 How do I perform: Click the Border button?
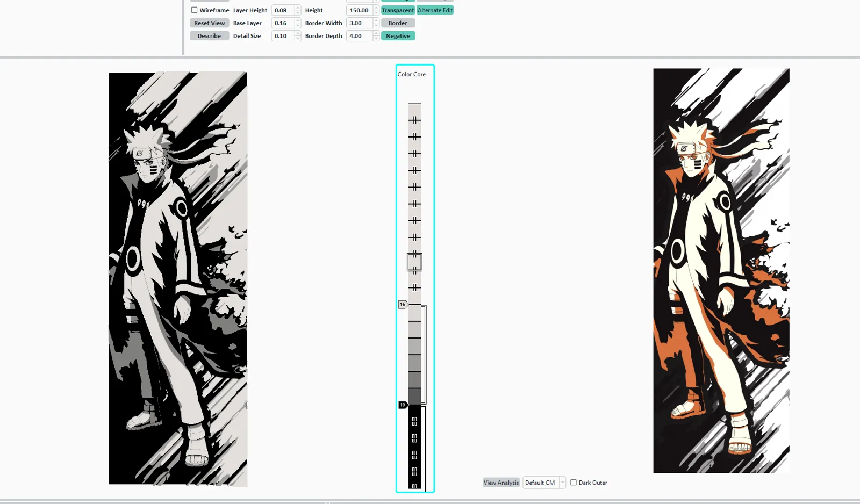(398, 23)
